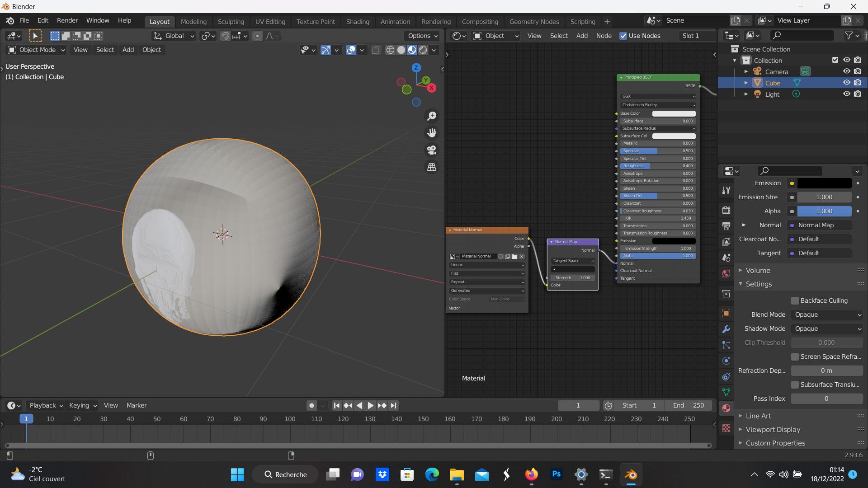Open Tangent Space dropdown in Normal Map node
868x488 pixels.
click(573, 261)
